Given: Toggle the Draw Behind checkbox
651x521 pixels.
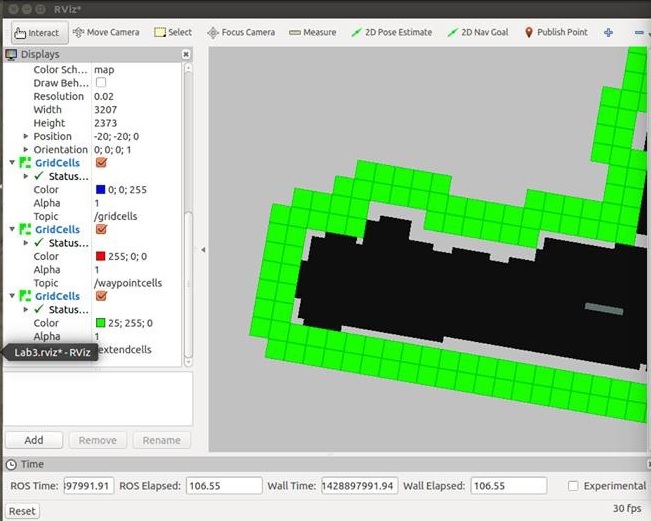Looking at the screenshot, I should tap(100, 82).
